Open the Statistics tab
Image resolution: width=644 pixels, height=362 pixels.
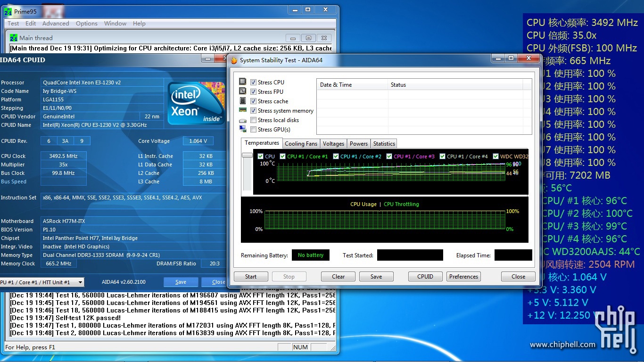[384, 144]
